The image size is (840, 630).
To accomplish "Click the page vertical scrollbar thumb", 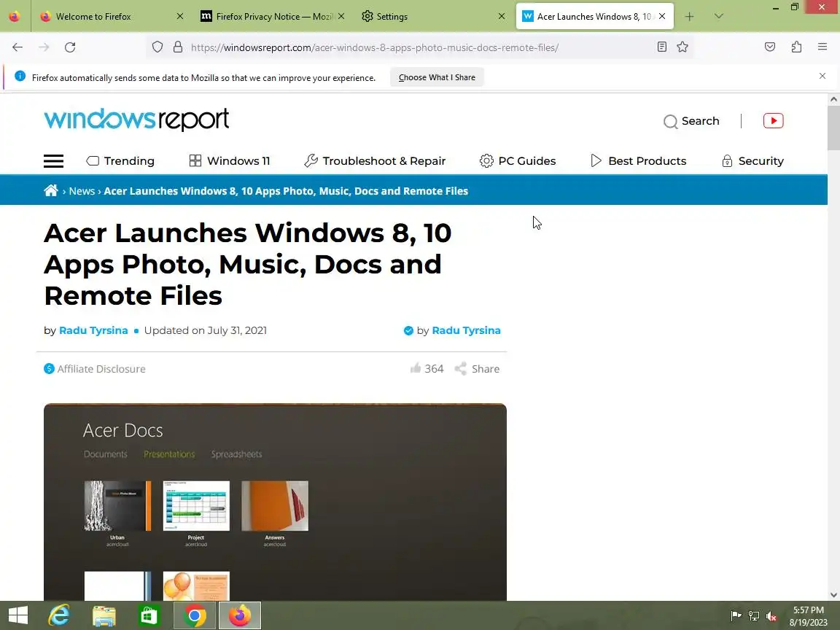I will point(833,128).
